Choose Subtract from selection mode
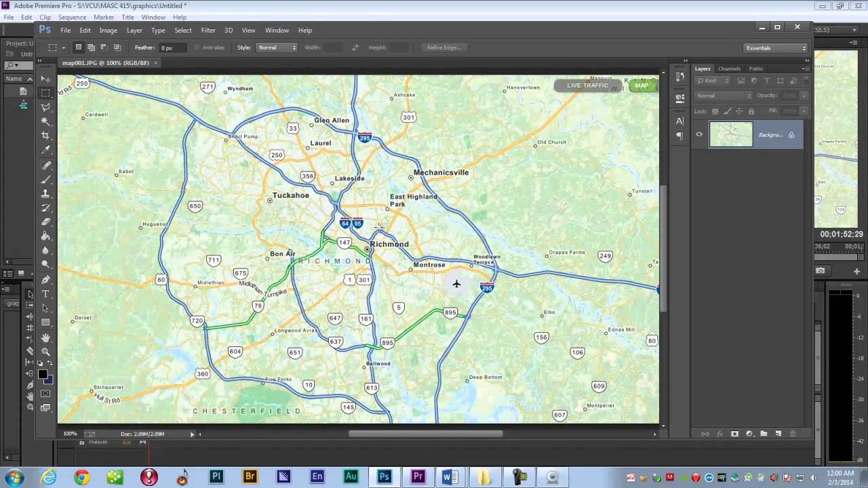Image resolution: width=868 pixels, height=488 pixels. pyautogui.click(x=104, y=47)
